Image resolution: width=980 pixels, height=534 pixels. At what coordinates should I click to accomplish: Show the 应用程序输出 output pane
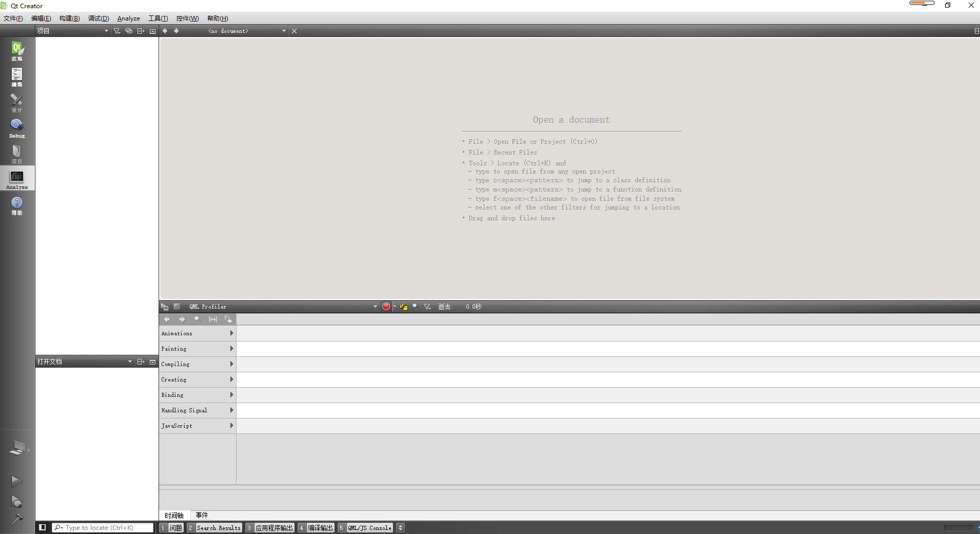click(269, 528)
